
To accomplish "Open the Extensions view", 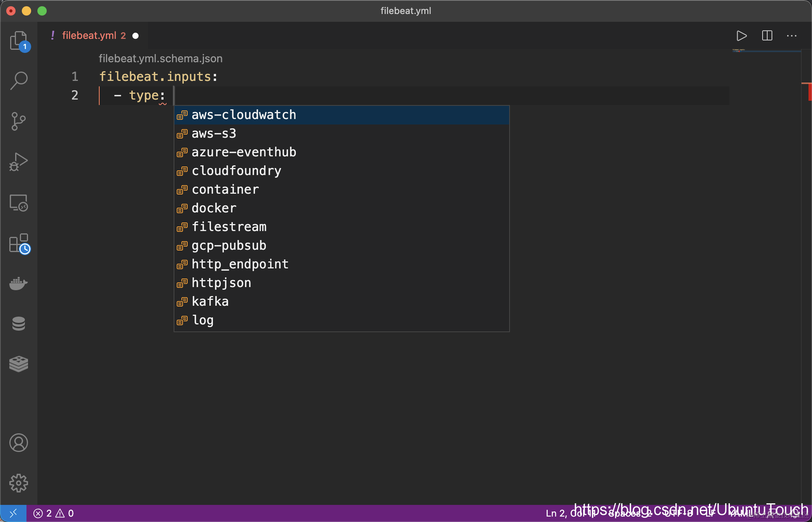I will point(19,244).
